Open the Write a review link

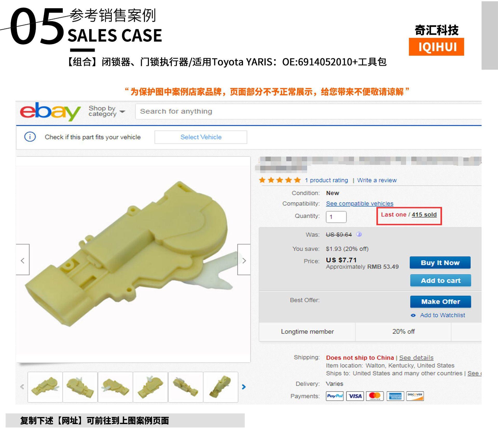377,180
